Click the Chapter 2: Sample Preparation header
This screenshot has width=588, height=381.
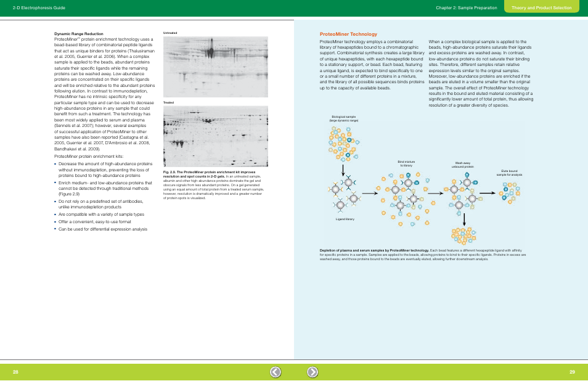pos(466,7)
